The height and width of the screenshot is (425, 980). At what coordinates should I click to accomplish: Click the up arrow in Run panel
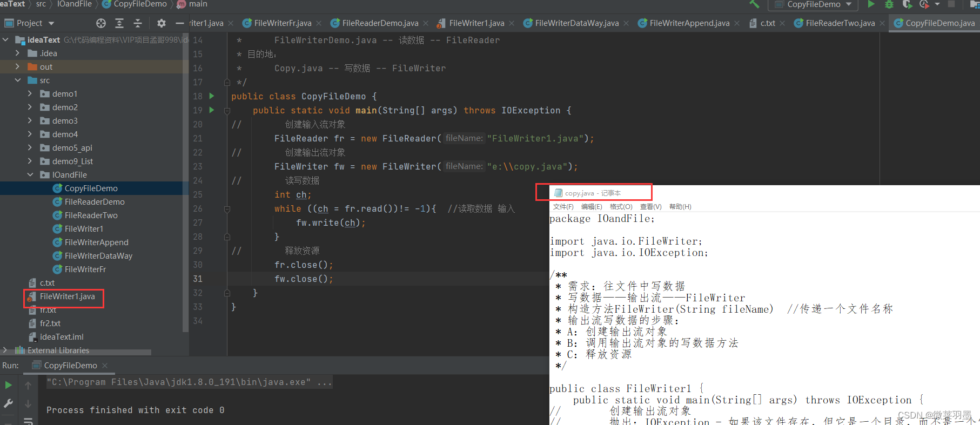(28, 385)
